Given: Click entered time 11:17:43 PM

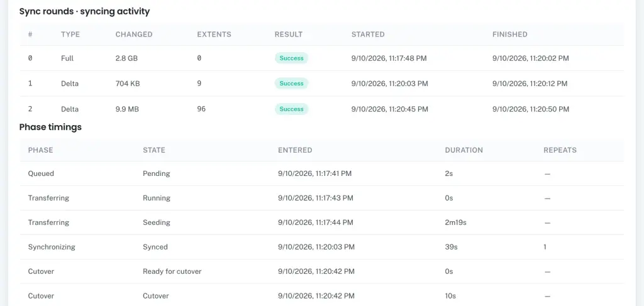Looking at the screenshot, I should 316,198.
